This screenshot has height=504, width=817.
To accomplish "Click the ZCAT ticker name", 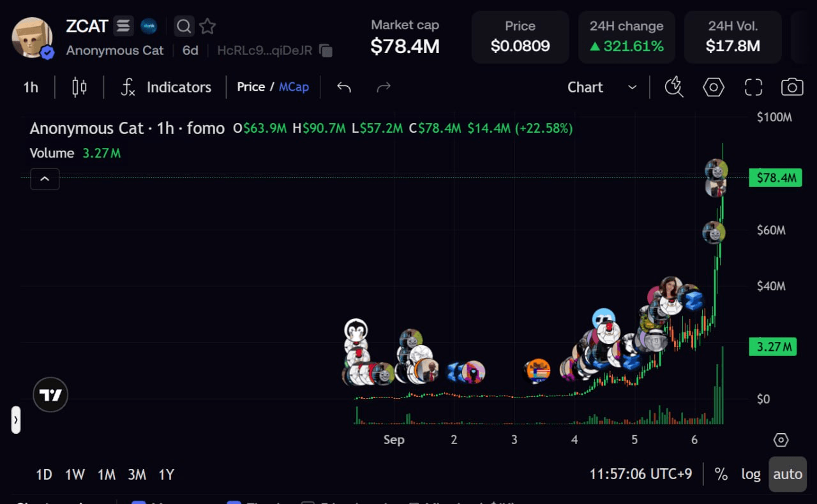I will (x=87, y=26).
